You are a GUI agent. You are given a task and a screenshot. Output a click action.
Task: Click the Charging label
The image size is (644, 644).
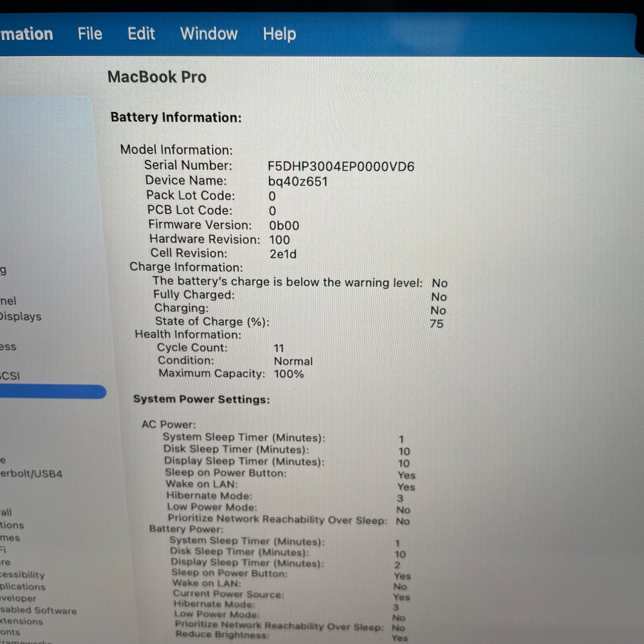click(181, 308)
